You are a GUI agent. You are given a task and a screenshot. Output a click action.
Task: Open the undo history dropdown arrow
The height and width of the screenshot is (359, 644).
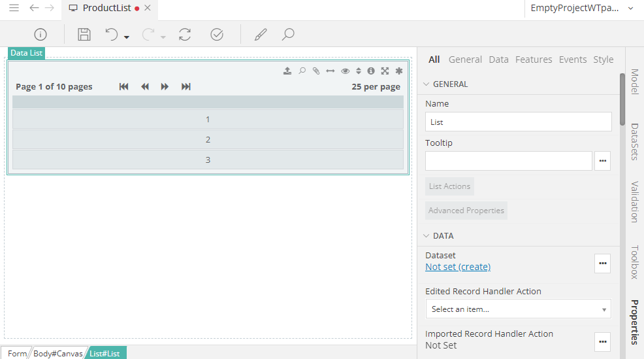[x=127, y=37]
